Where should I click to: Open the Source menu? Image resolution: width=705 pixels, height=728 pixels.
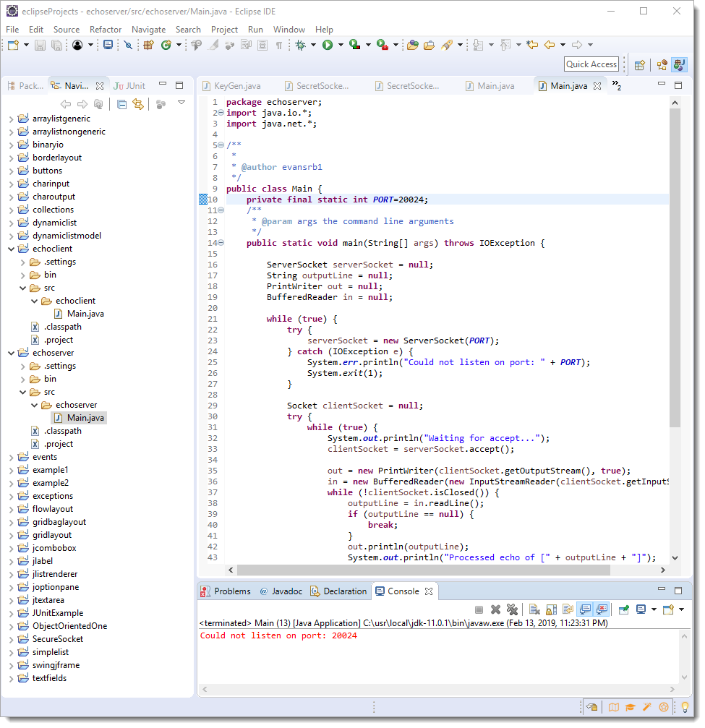coord(67,30)
